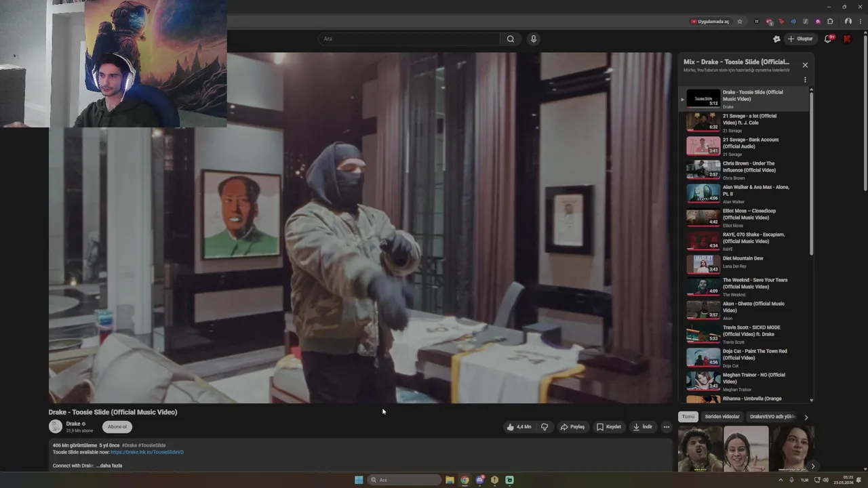The height and width of the screenshot is (488, 868).
Task: Click the İndir download button
Action: click(x=643, y=427)
